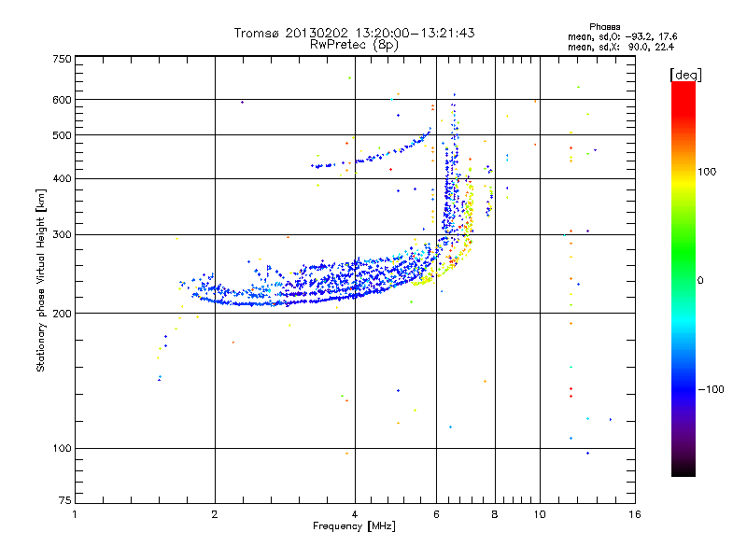The height and width of the screenshot is (560, 747).
Task: Click the 'Stationary phase Virtual Height [km]' y-axis title
Action: pyautogui.click(x=40, y=280)
